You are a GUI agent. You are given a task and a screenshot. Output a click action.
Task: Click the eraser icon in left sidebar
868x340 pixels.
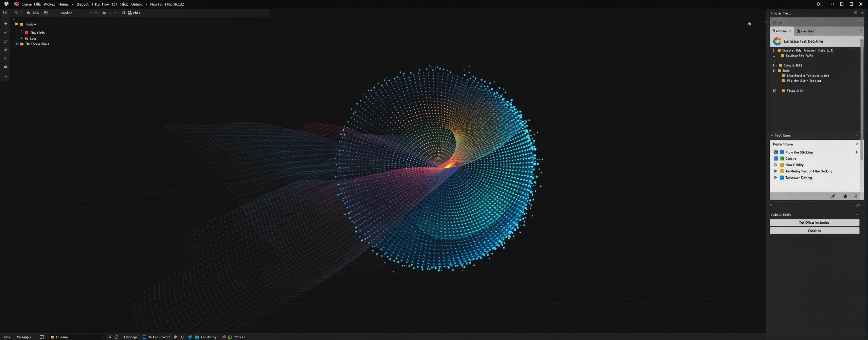pos(5,50)
